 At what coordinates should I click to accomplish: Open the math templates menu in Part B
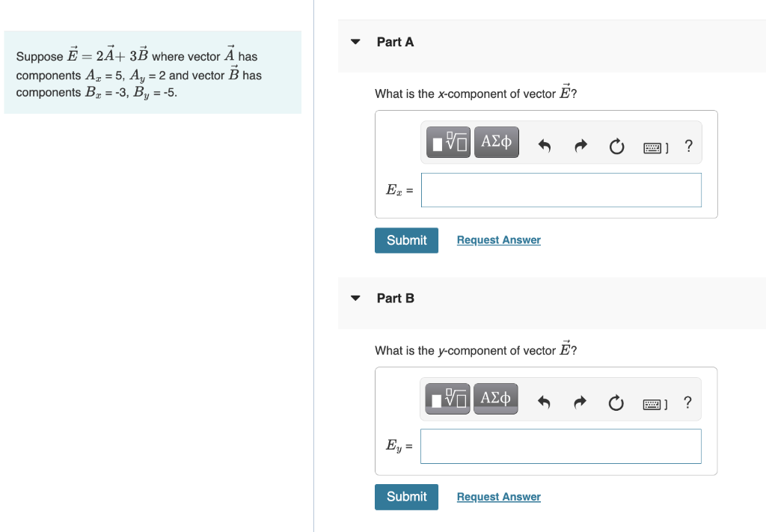(x=447, y=398)
